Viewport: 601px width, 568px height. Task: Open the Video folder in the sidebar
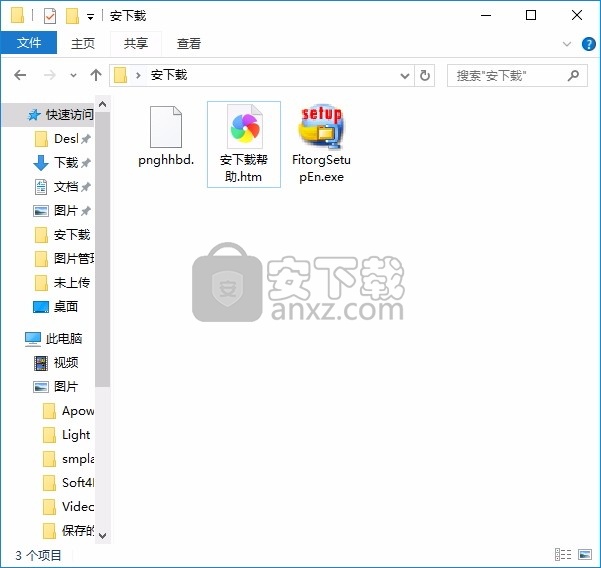[x=68, y=507]
